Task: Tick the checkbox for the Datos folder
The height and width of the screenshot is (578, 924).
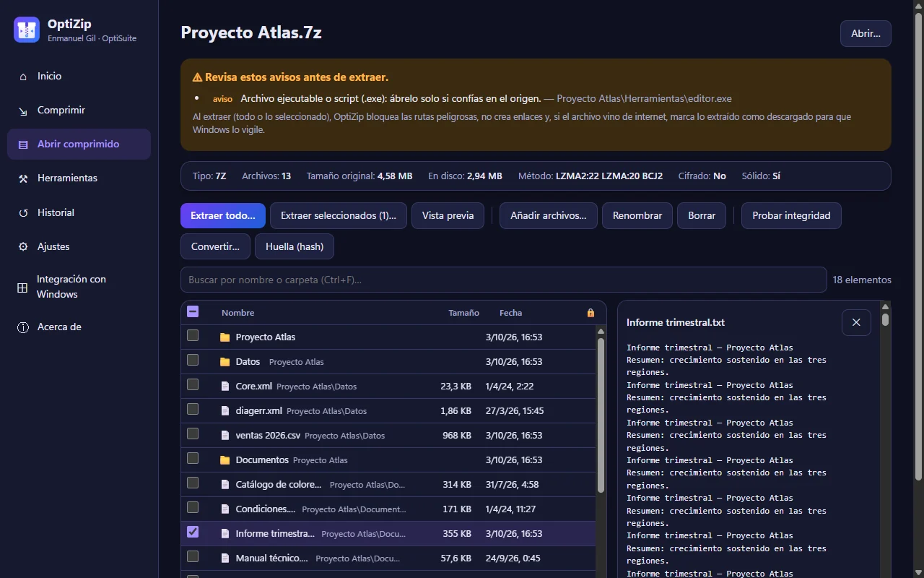Action: pyautogui.click(x=193, y=360)
